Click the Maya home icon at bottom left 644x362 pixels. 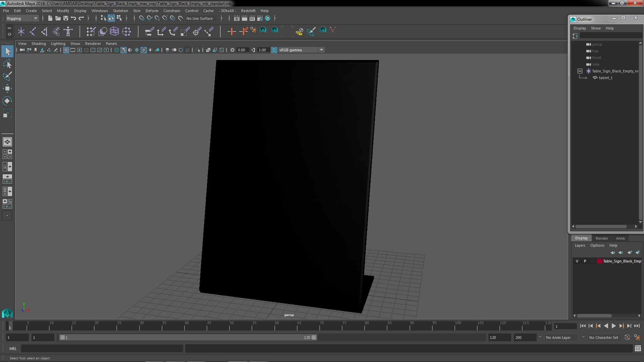coord(7,313)
